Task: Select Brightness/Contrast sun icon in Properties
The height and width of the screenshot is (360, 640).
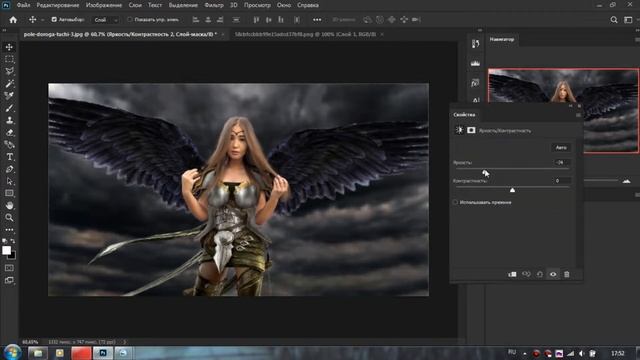Action: [x=459, y=130]
